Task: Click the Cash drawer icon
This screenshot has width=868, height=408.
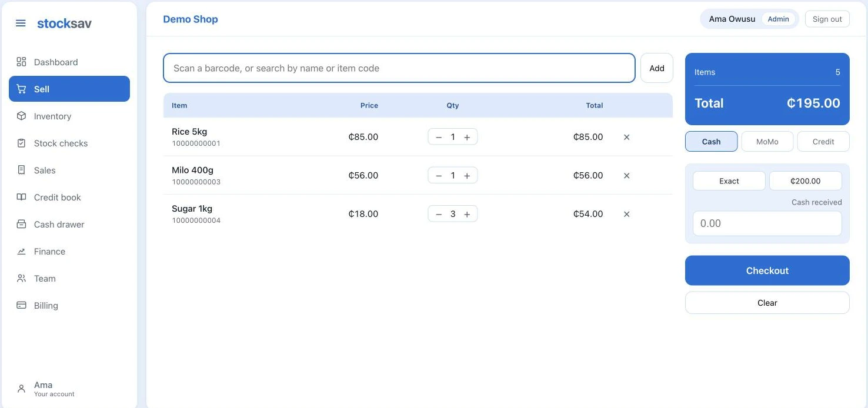Action: coord(21,224)
